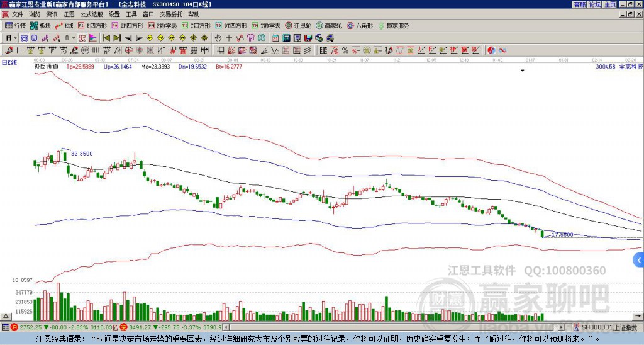Click the 行情 toolbar button
The image size is (644, 345).
(16, 25)
